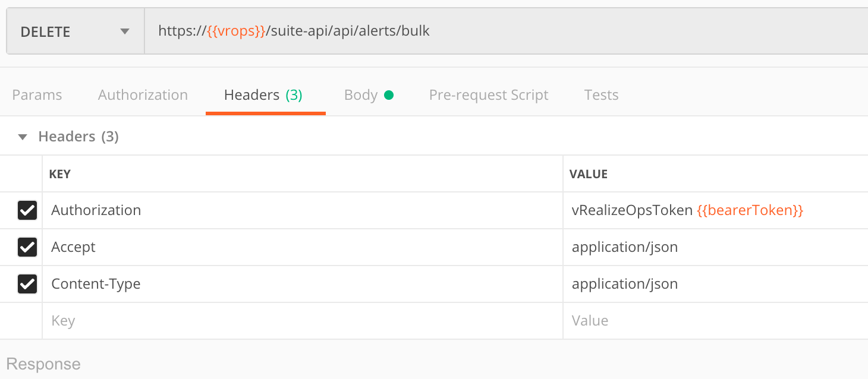This screenshot has height=379, width=868.
Task: Uncheck the Authorization header checkbox
Action: point(27,210)
